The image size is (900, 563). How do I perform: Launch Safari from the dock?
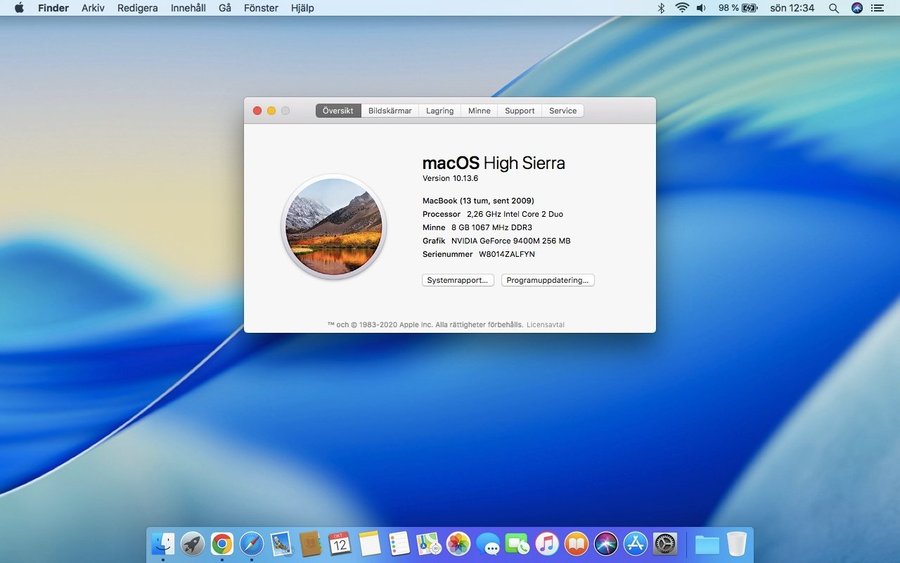click(x=251, y=544)
